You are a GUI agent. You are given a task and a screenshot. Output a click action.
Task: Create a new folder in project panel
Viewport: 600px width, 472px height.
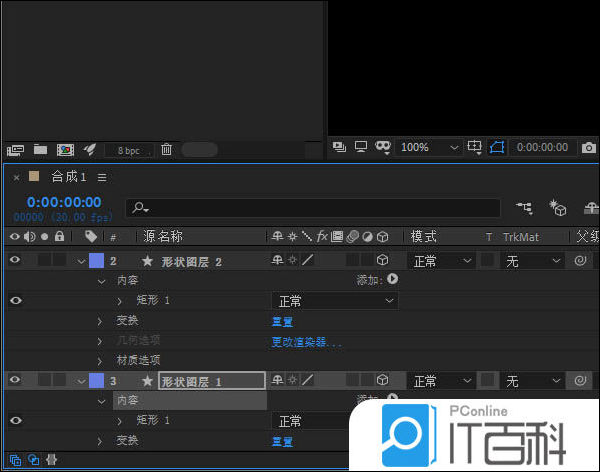[40, 149]
